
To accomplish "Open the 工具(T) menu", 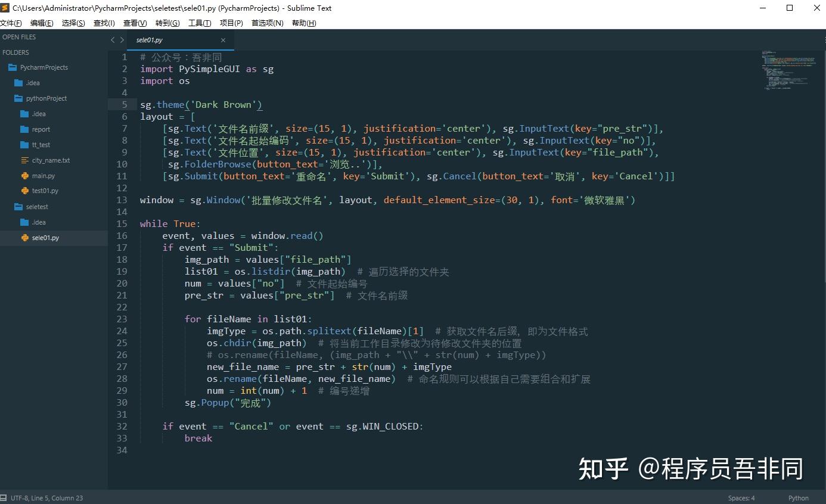I will [200, 23].
